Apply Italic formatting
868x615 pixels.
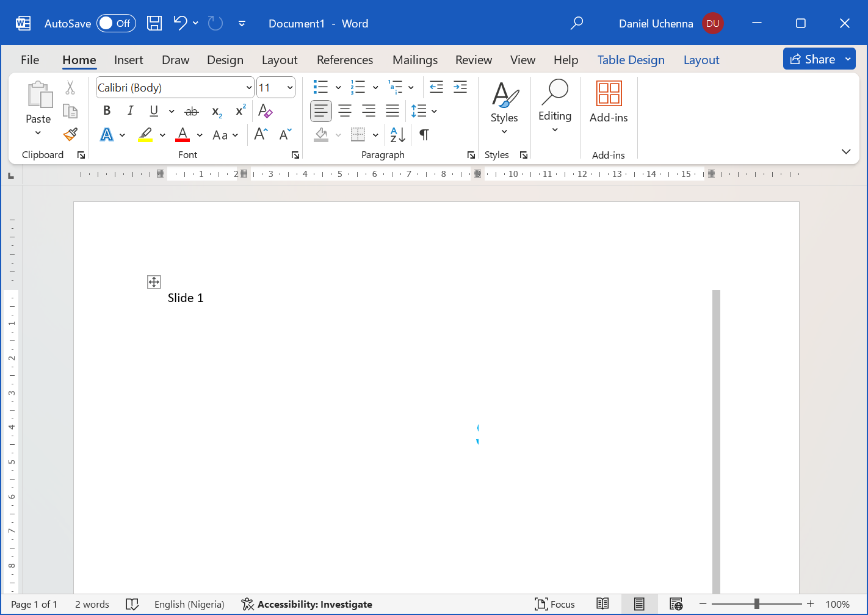tap(130, 110)
